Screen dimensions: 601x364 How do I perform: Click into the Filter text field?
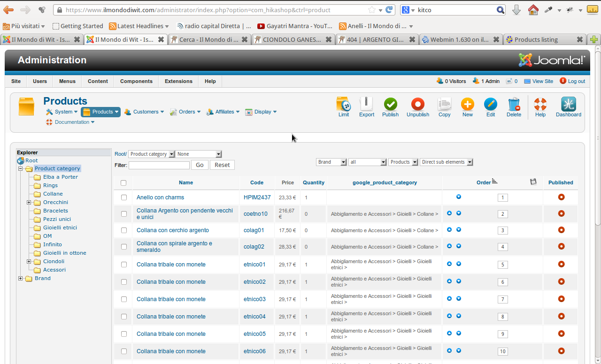159,165
